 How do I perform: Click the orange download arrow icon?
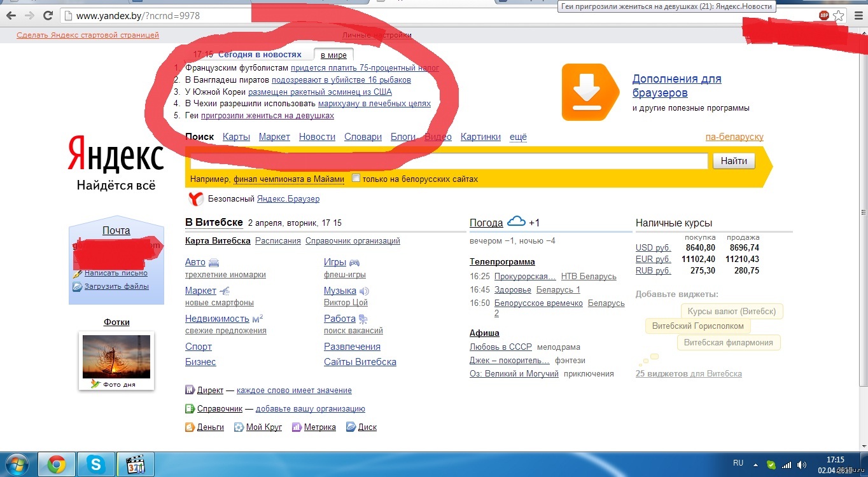pos(590,92)
